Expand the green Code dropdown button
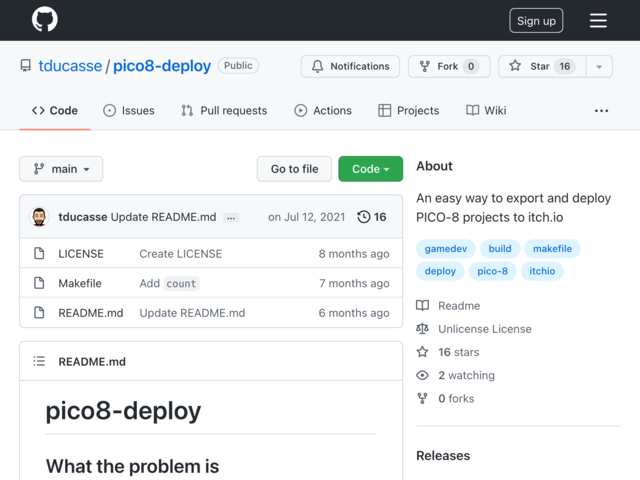This screenshot has height=480, width=640. coord(371,169)
